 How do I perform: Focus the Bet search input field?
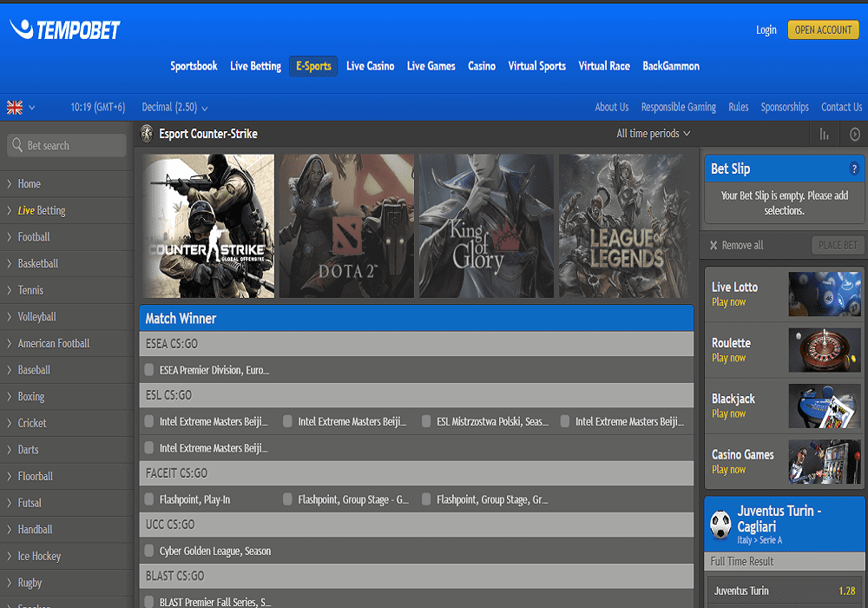coord(67,145)
